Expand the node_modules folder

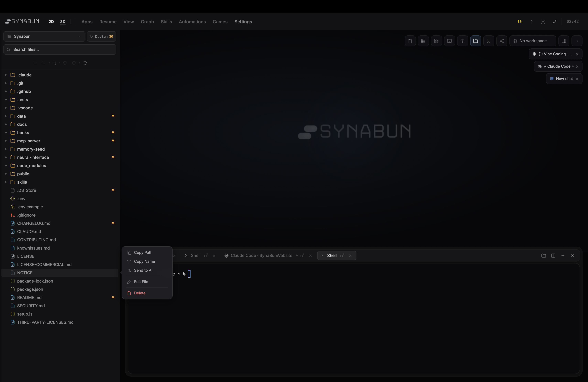tap(6, 166)
